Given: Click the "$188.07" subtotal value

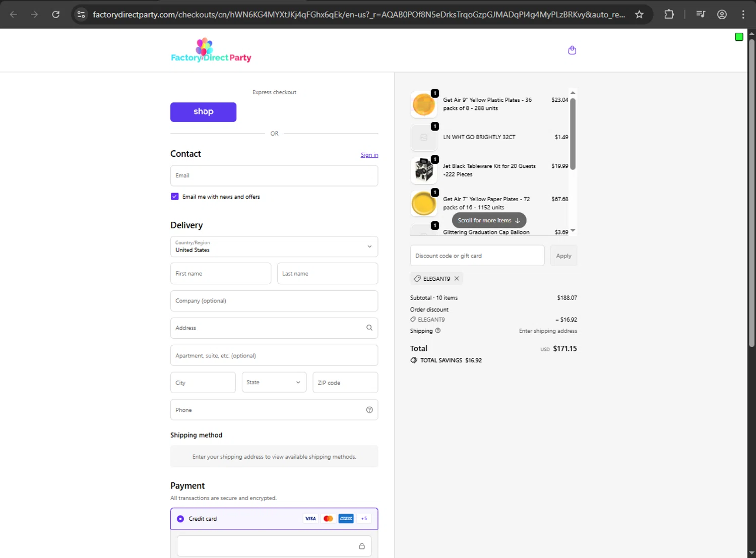Looking at the screenshot, I should pos(567,298).
